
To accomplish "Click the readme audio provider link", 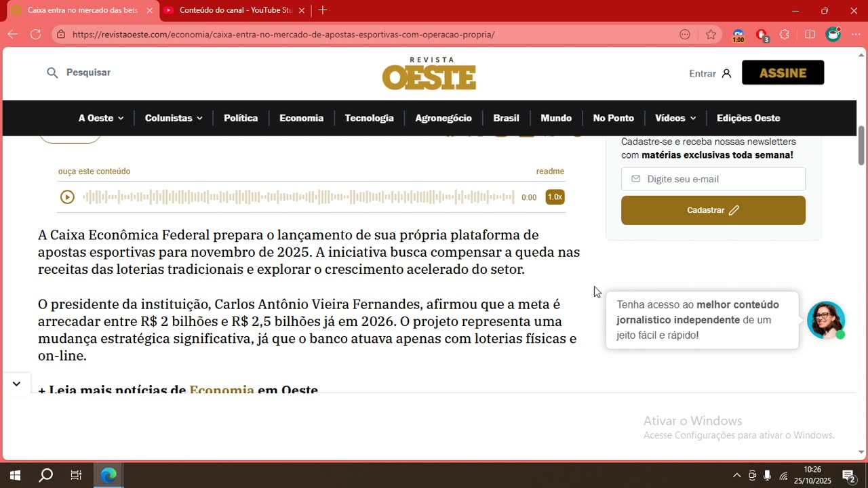I will click(x=550, y=171).
